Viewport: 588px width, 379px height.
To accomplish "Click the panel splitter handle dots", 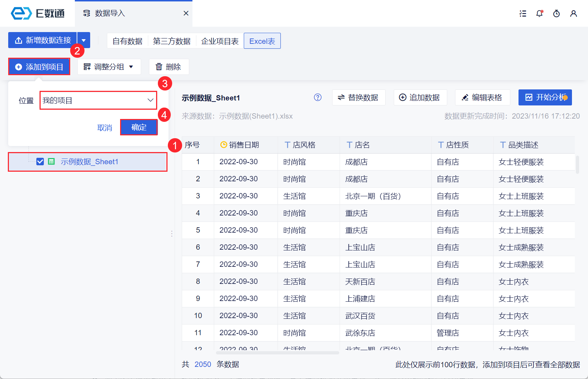I will (172, 234).
